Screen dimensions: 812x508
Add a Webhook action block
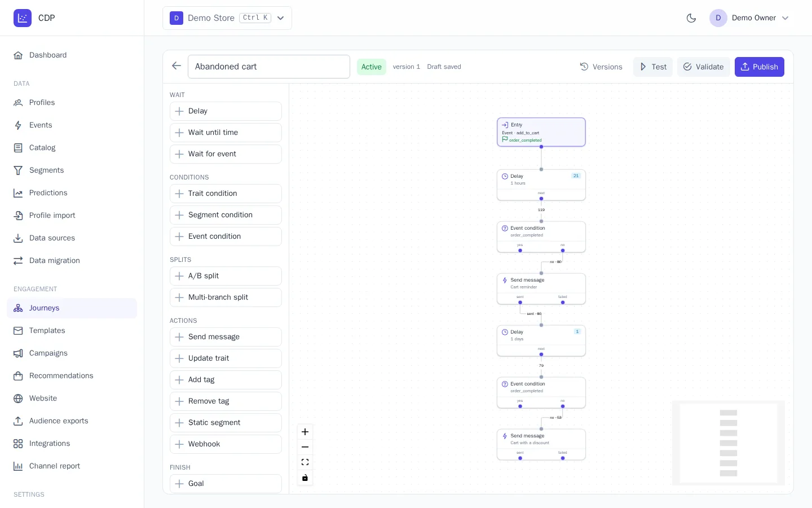pos(226,444)
